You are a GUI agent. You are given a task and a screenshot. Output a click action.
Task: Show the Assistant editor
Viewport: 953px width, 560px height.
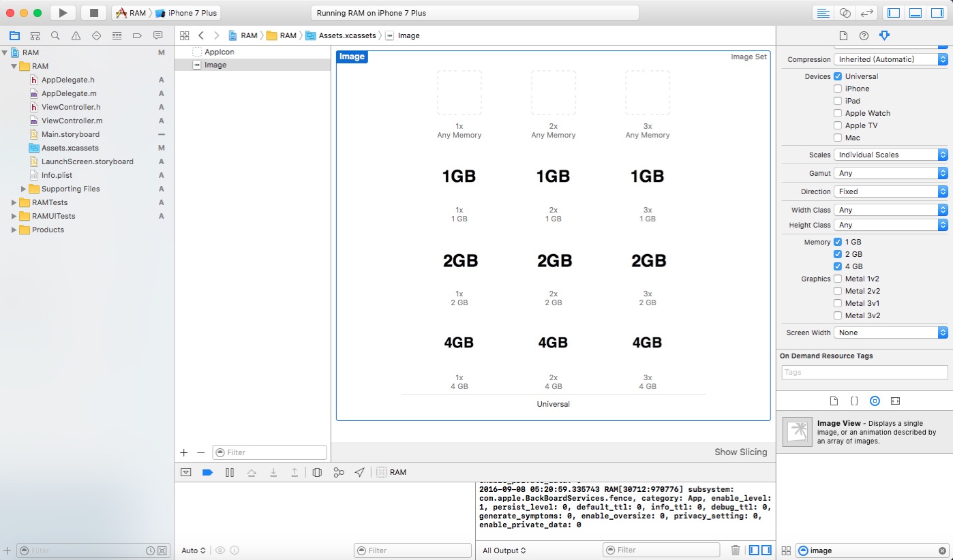pos(845,13)
